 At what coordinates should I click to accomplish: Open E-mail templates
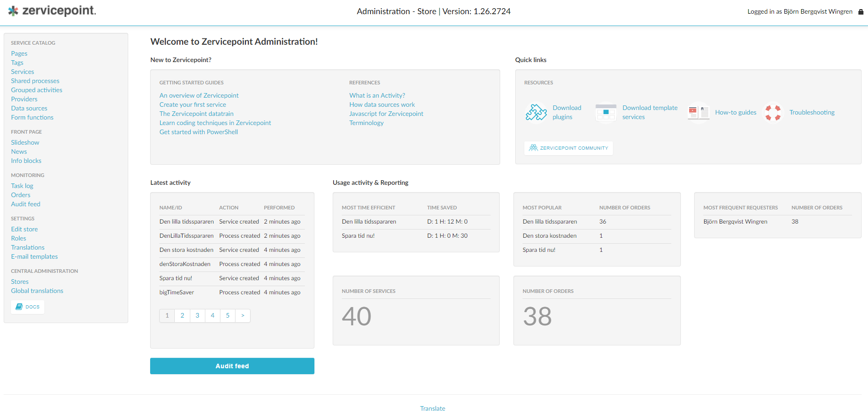(x=34, y=256)
